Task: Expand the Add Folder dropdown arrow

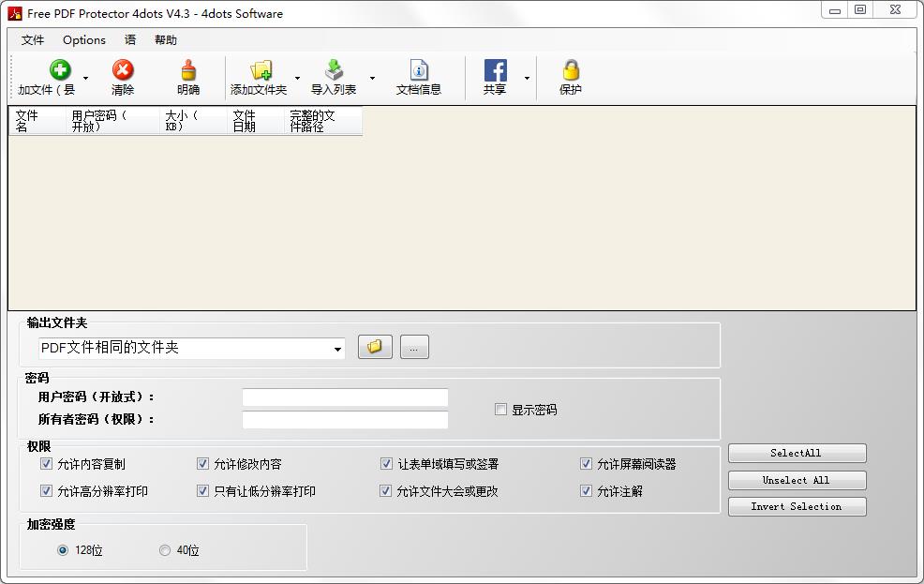Action: click(x=298, y=78)
